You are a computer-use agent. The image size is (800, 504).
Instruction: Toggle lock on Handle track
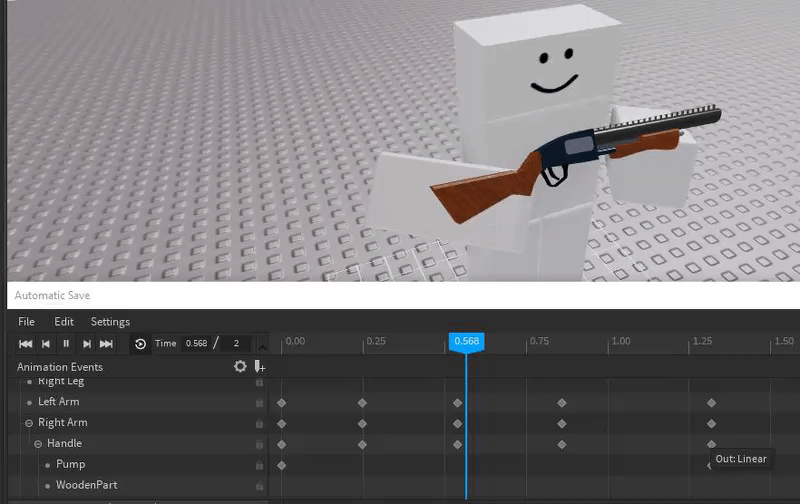tap(259, 444)
